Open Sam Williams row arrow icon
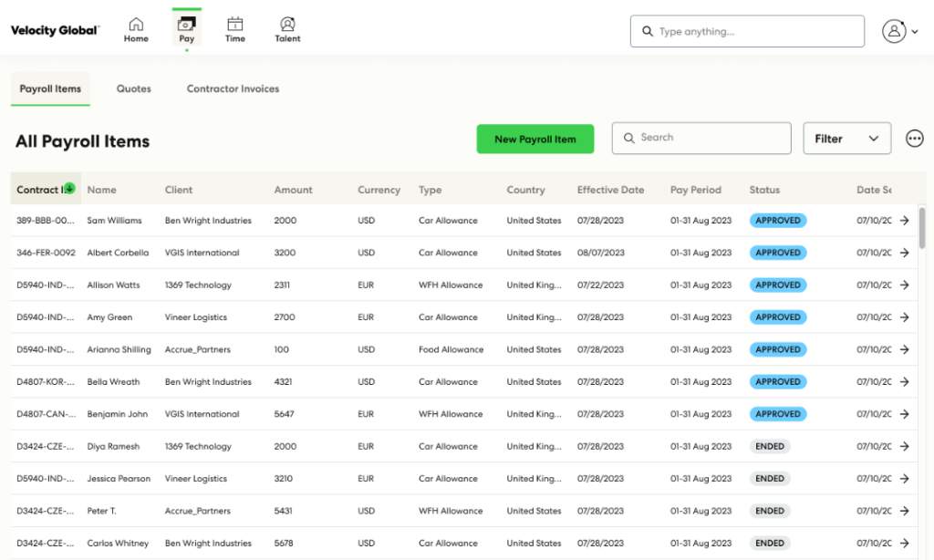The height and width of the screenshot is (560, 934). tap(904, 221)
